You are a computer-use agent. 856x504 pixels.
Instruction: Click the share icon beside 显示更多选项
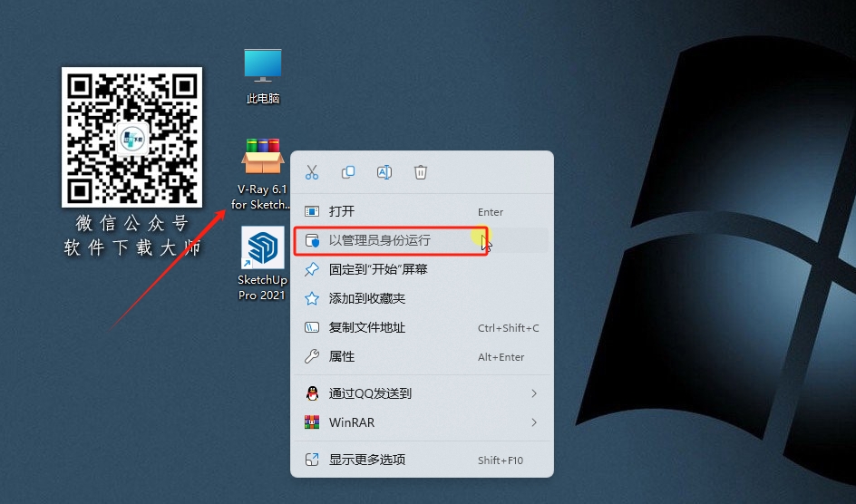312,460
